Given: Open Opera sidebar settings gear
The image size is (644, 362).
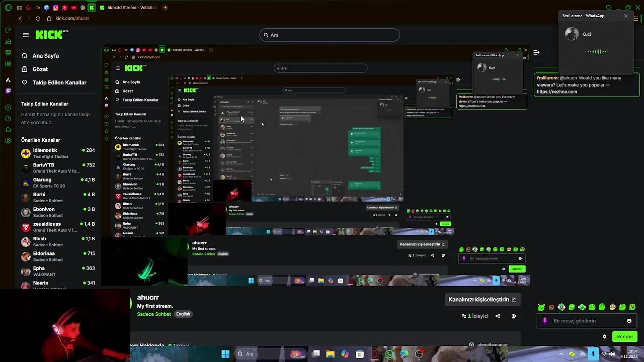Looking at the screenshot, I should click(x=8, y=141).
